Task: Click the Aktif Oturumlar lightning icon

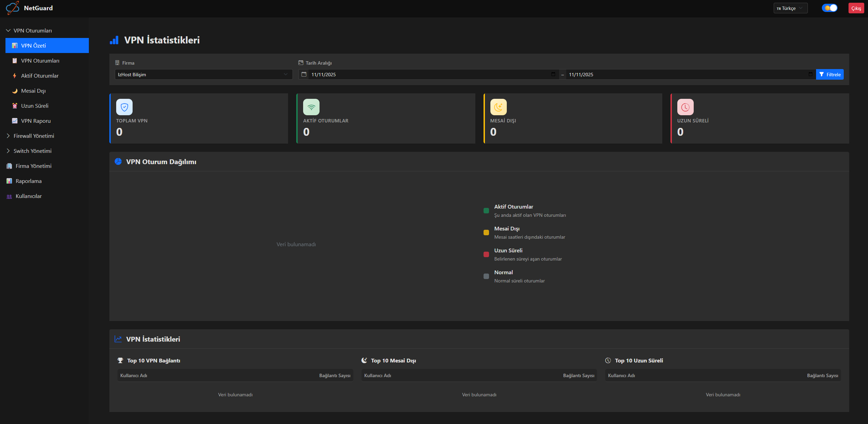Action: [15, 76]
